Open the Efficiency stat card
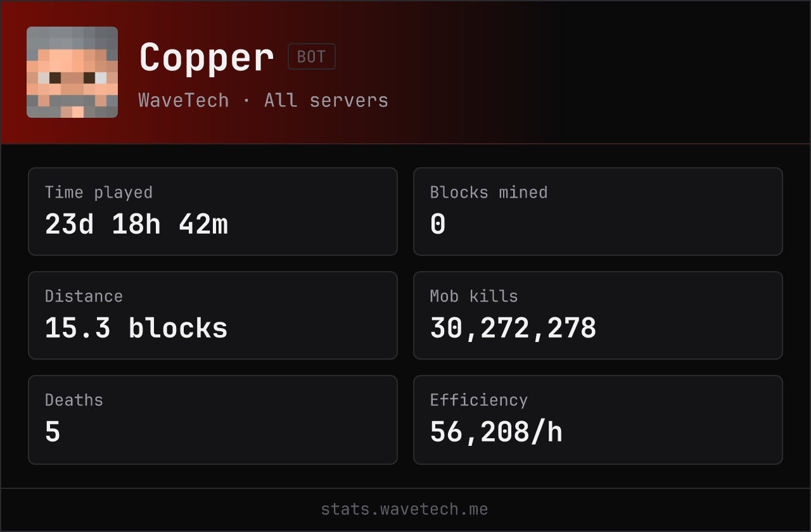The width and height of the screenshot is (811, 532). [598, 419]
